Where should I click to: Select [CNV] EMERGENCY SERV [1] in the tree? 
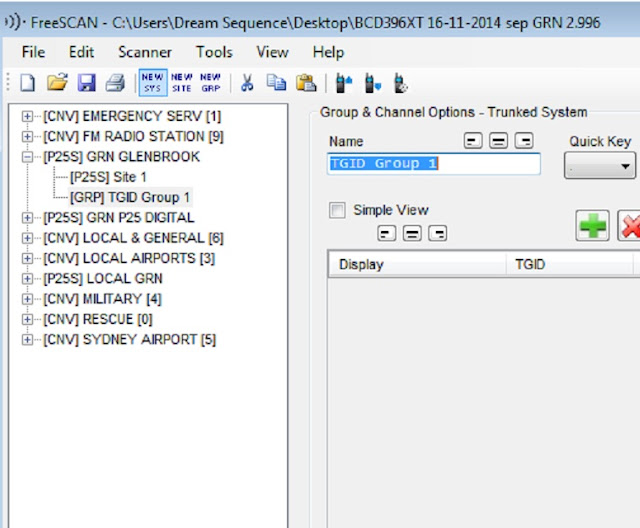(x=132, y=116)
